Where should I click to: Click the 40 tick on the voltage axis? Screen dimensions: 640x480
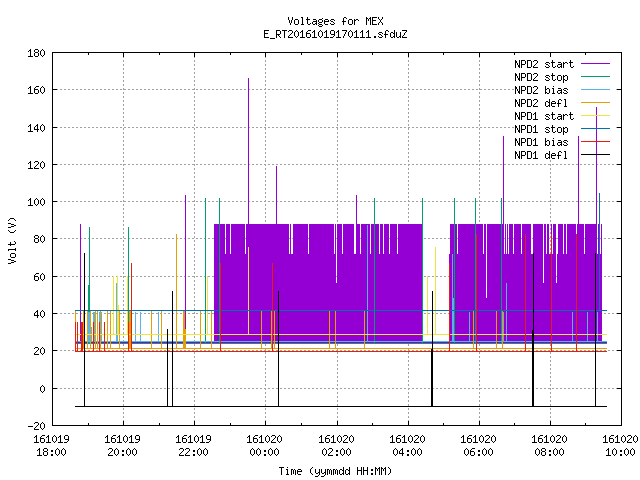(x=39, y=314)
